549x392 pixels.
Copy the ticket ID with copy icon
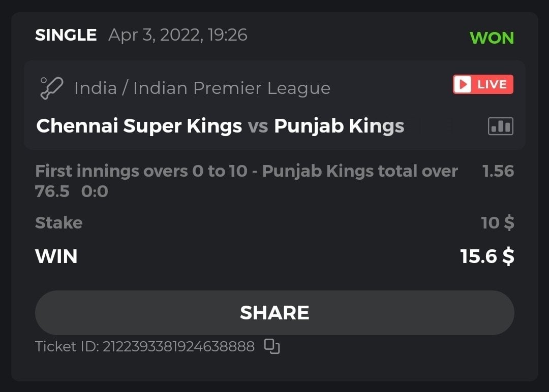click(x=272, y=346)
